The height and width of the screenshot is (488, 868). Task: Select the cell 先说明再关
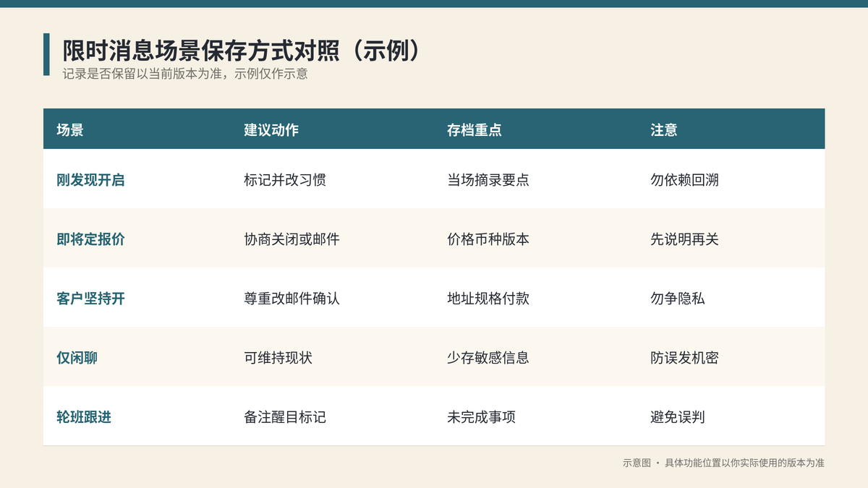tap(684, 239)
